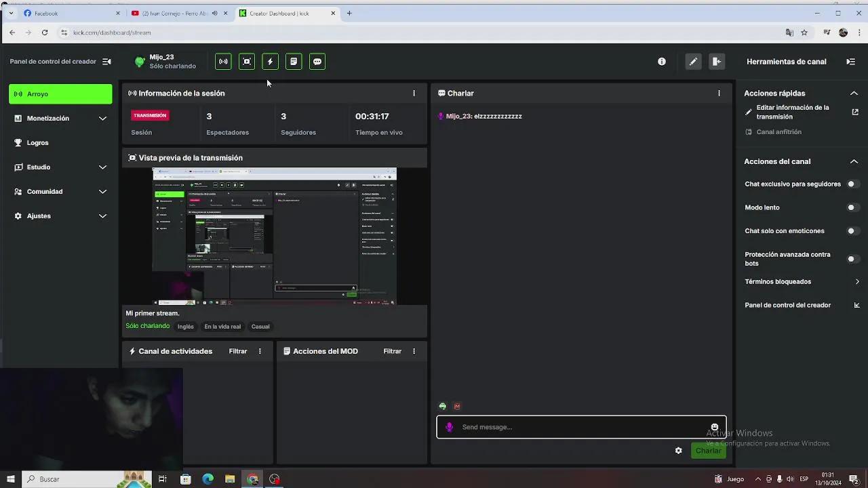Open external link for Editar información de la transmisión
Image resolution: width=868 pixels, height=488 pixels.
point(855,112)
